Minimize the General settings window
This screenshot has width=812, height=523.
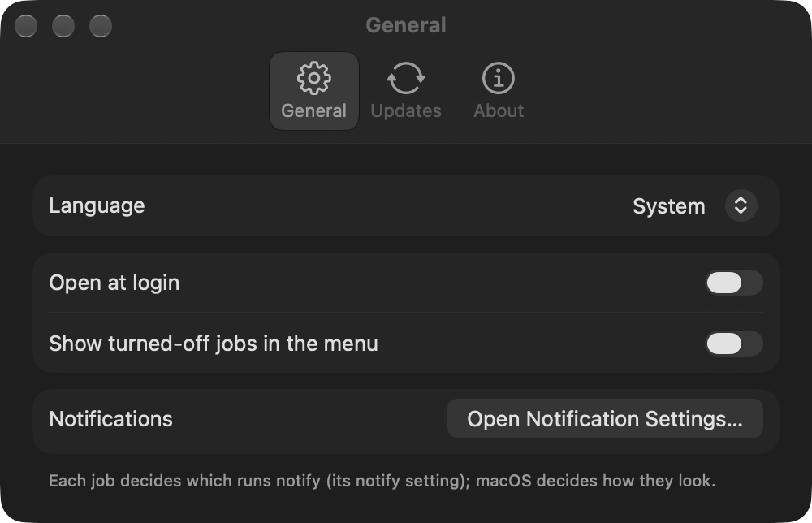click(x=63, y=26)
